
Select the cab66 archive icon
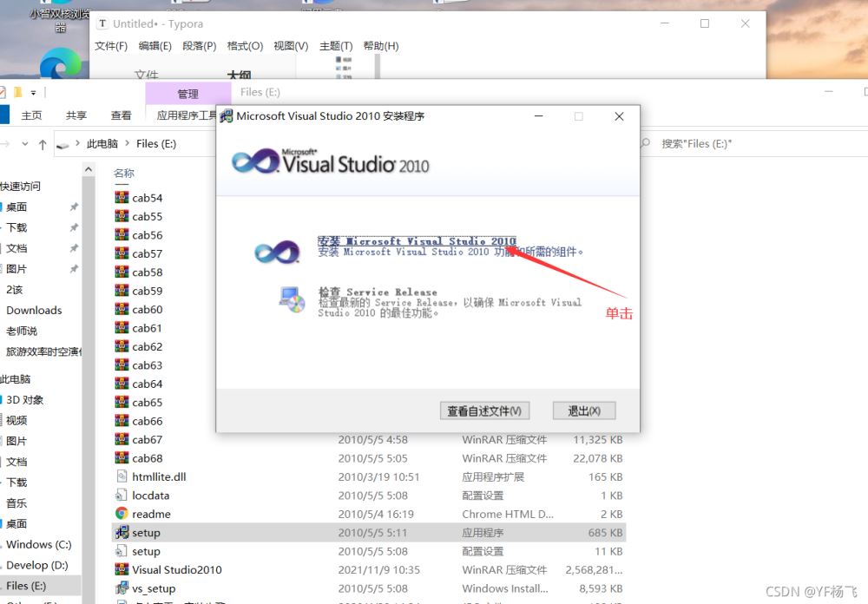tap(122, 420)
